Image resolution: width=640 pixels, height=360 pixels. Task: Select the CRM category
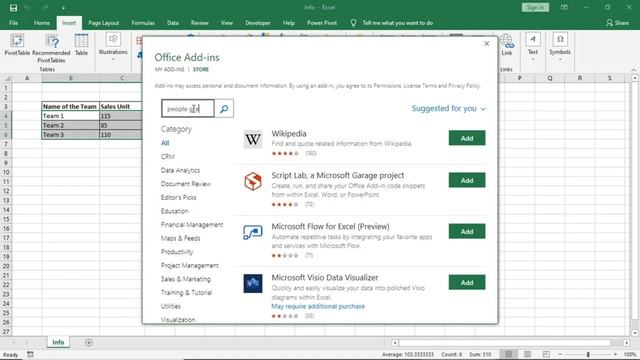coord(167,156)
